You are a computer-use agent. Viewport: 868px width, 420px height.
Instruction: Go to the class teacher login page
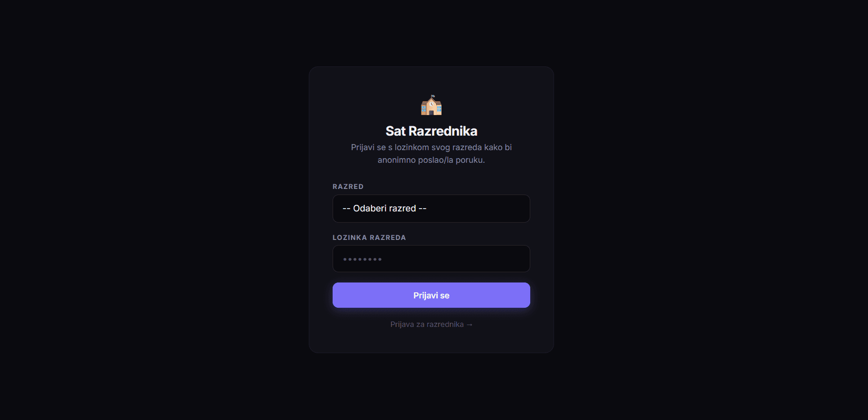pyautogui.click(x=431, y=325)
